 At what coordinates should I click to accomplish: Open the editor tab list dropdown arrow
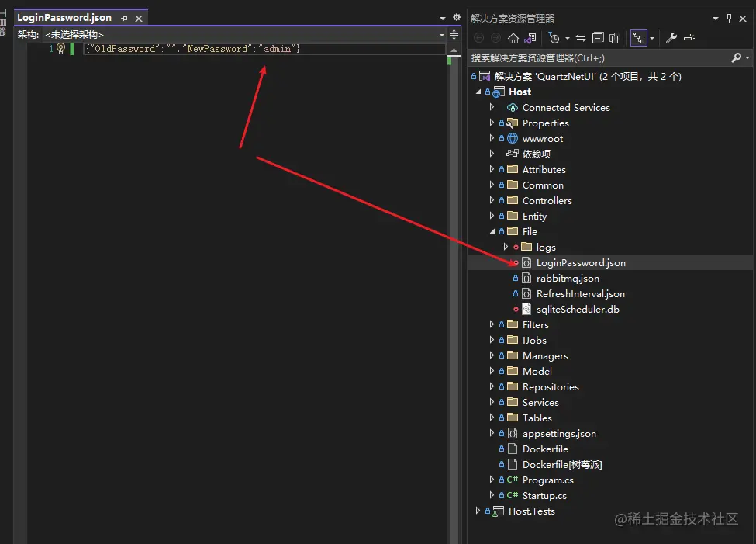443,19
